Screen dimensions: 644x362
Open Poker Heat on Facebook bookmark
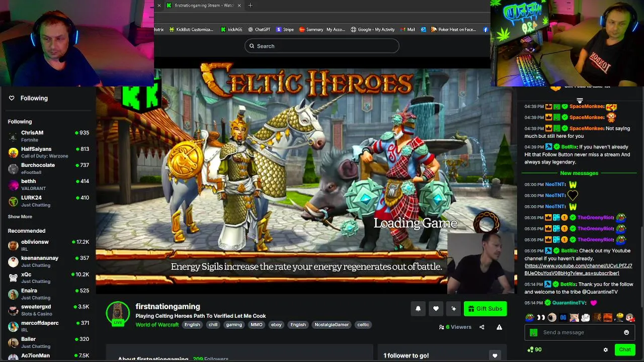pos(453,30)
